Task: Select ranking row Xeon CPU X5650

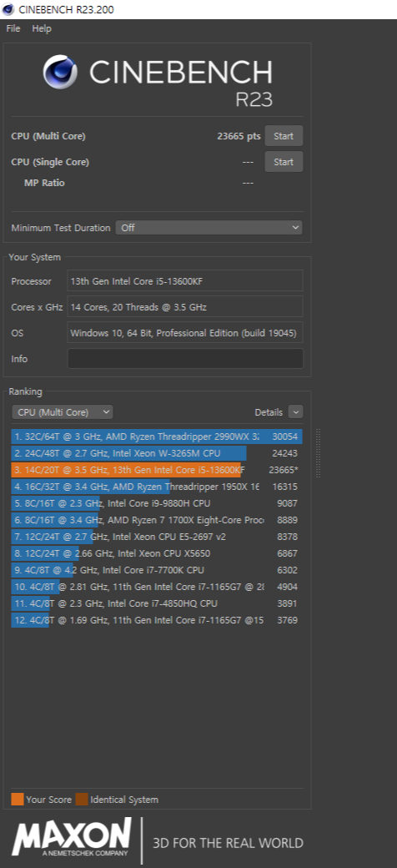Action: pyautogui.click(x=157, y=553)
